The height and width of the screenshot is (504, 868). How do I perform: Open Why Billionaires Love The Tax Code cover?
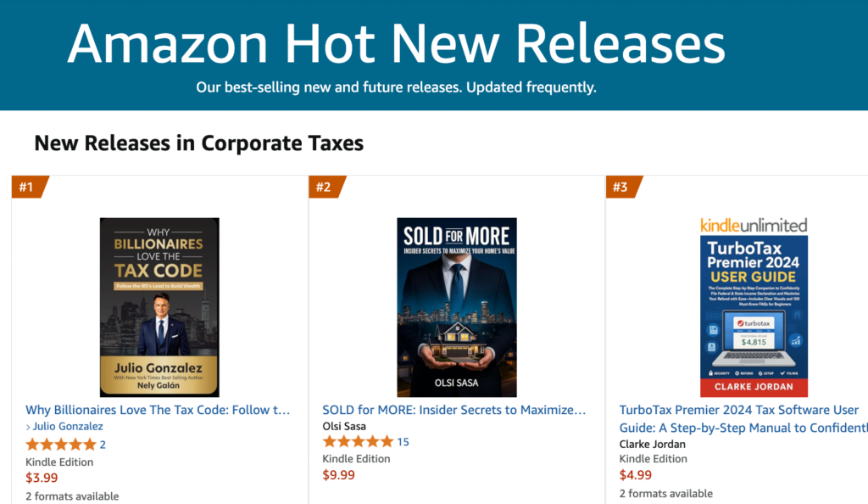point(159,307)
